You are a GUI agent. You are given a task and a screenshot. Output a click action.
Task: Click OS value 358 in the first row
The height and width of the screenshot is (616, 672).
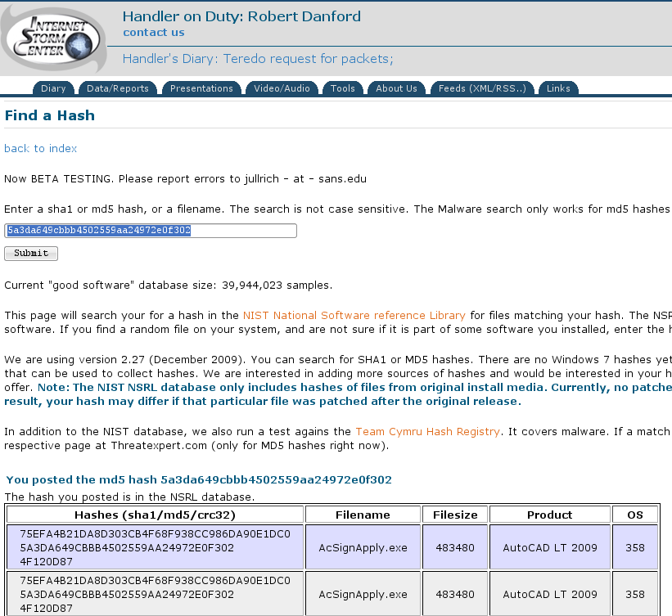(x=634, y=547)
